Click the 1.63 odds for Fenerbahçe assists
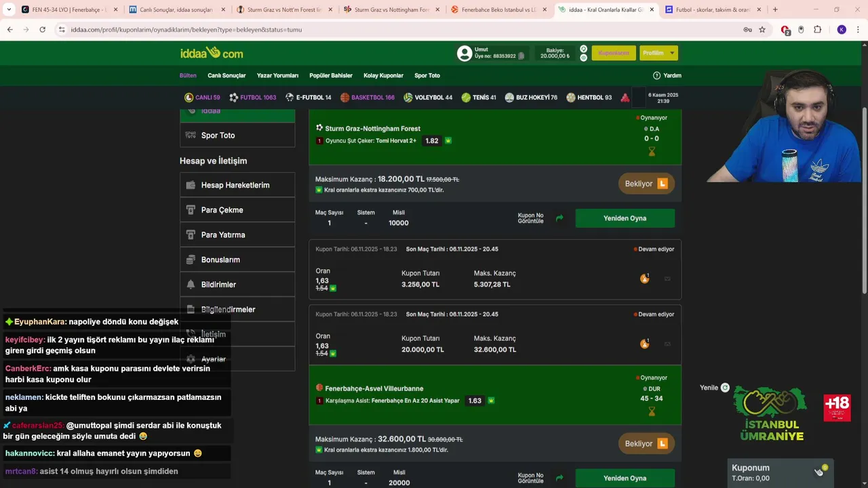868x488 pixels. (x=475, y=401)
